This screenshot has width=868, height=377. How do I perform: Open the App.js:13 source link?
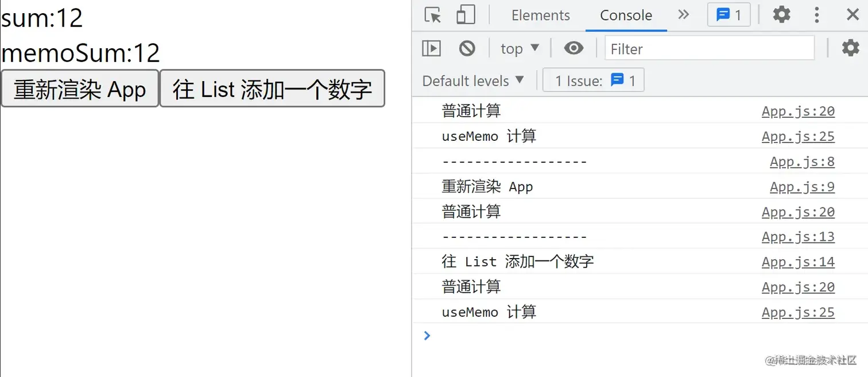pos(798,237)
